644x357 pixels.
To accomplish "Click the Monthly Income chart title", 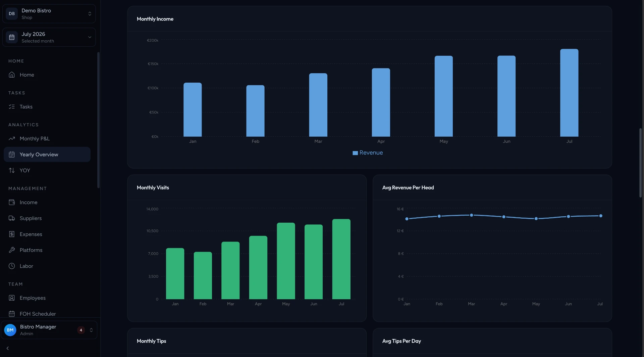I will (x=155, y=19).
